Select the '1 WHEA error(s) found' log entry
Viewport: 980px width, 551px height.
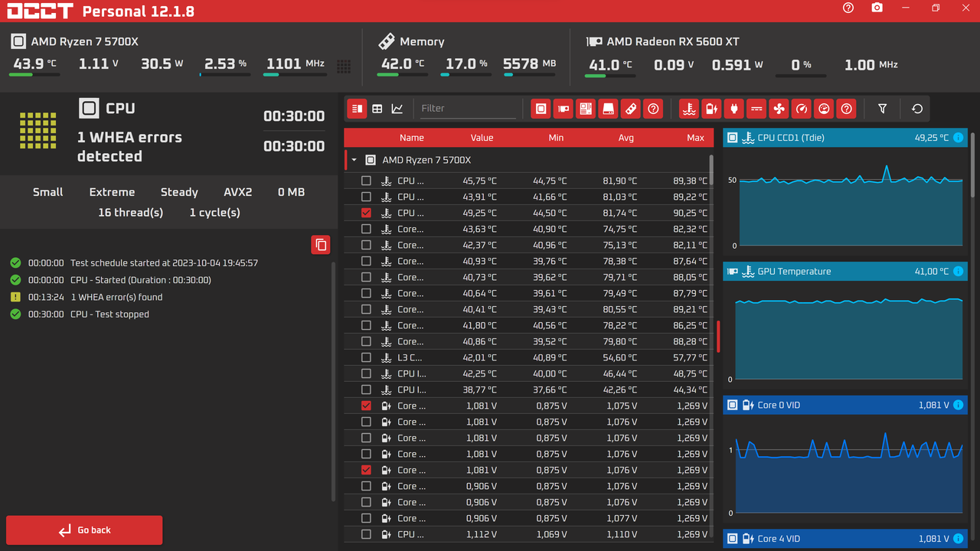(x=116, y=297)
